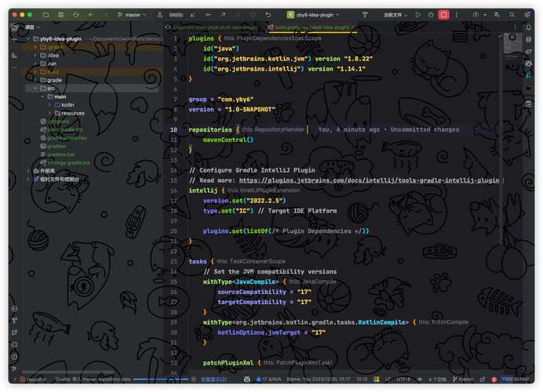The width and height of the screenshot is (543, 392).
Task: Click the 10:15 line column indicator
Action: pos(362,379)
